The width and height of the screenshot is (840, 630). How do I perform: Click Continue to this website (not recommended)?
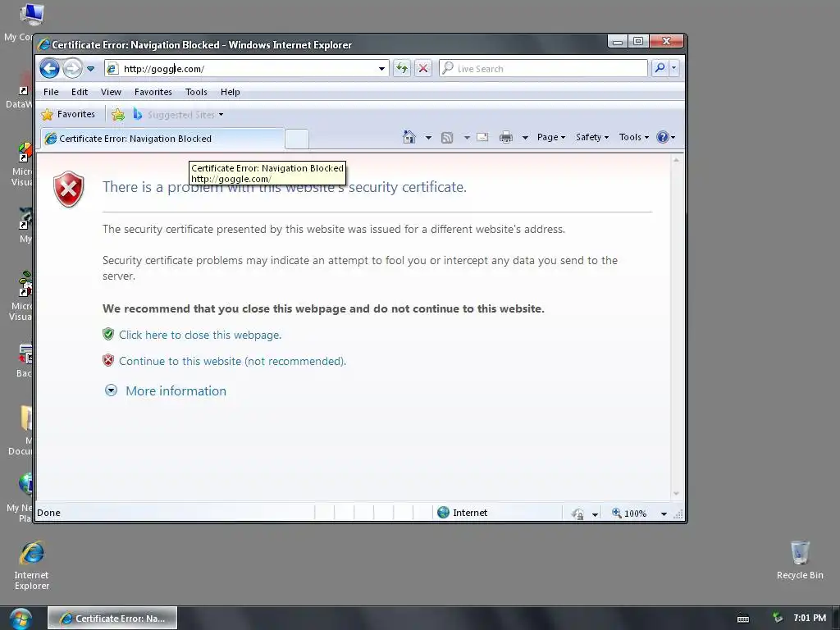(232, 361)
